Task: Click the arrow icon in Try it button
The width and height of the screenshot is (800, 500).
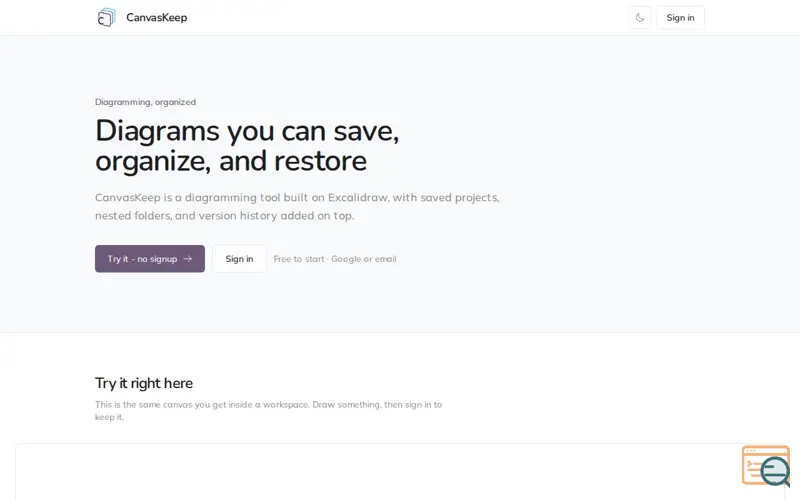Action: [188, 259]
